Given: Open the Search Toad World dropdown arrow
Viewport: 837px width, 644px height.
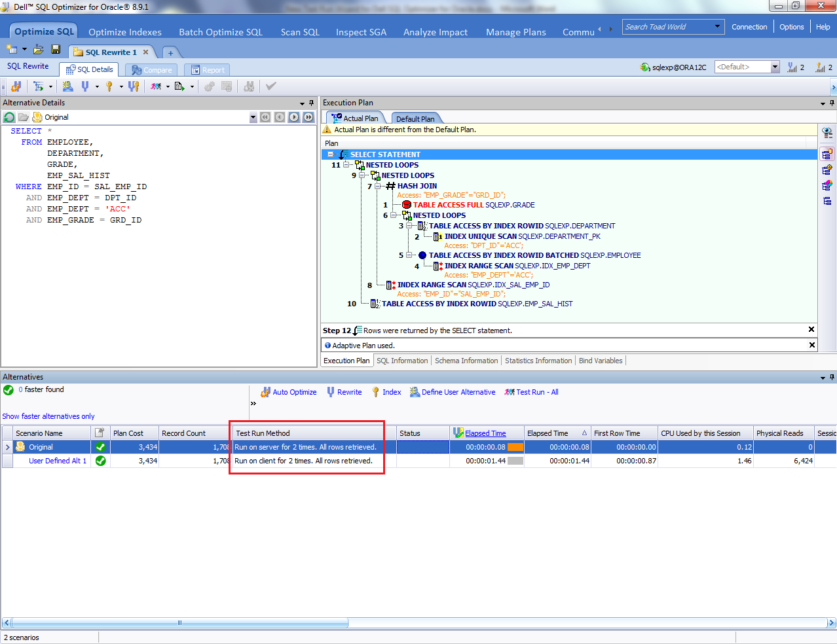Looking at the screenshot, I should point(717,27).
